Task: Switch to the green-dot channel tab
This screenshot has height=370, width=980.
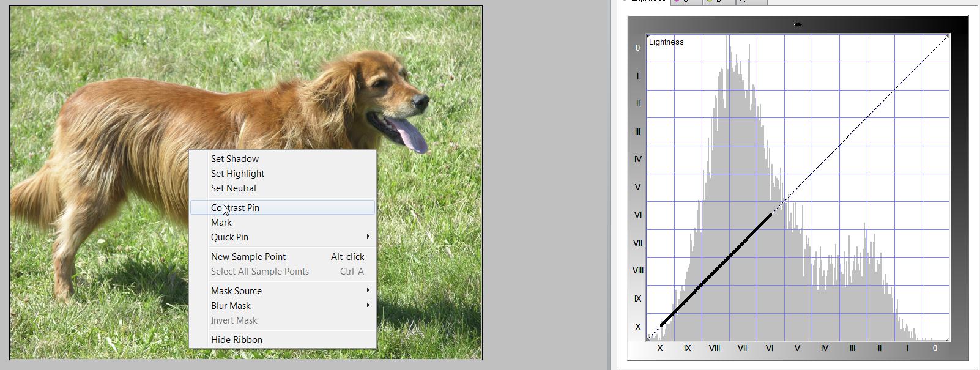Action: tap(718, 2)
